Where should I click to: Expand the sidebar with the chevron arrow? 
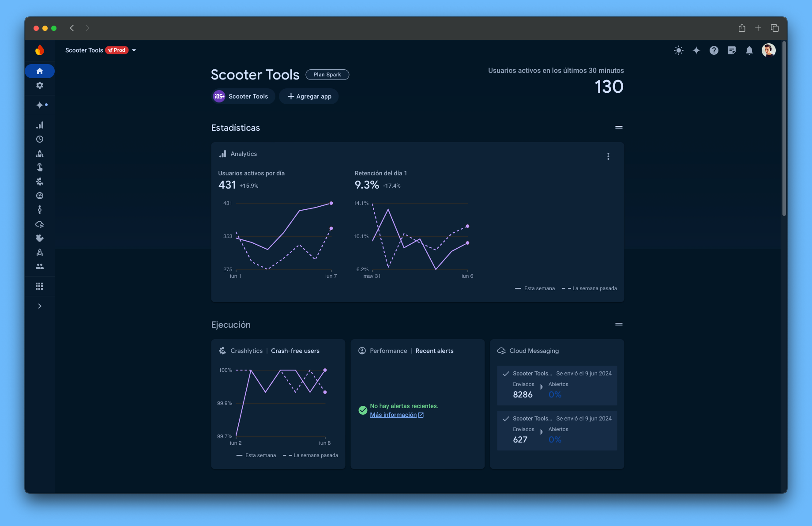point(40,306)
